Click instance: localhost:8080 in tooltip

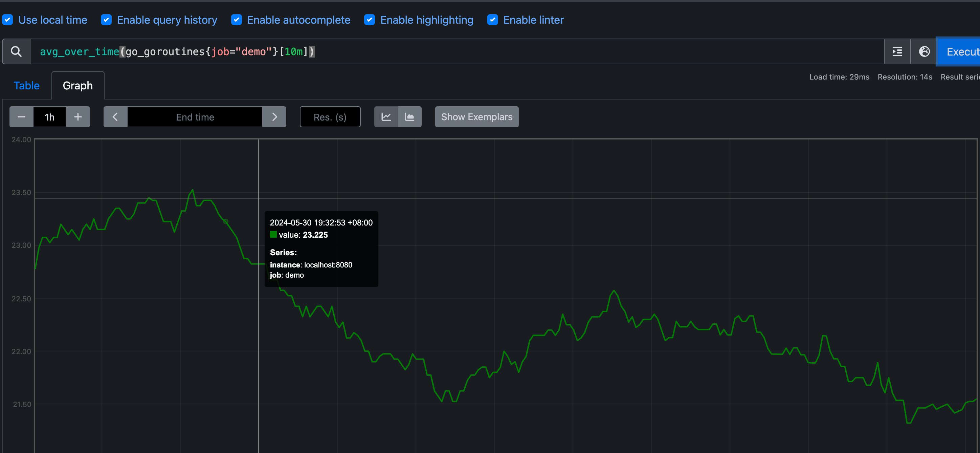pos(311,265)
